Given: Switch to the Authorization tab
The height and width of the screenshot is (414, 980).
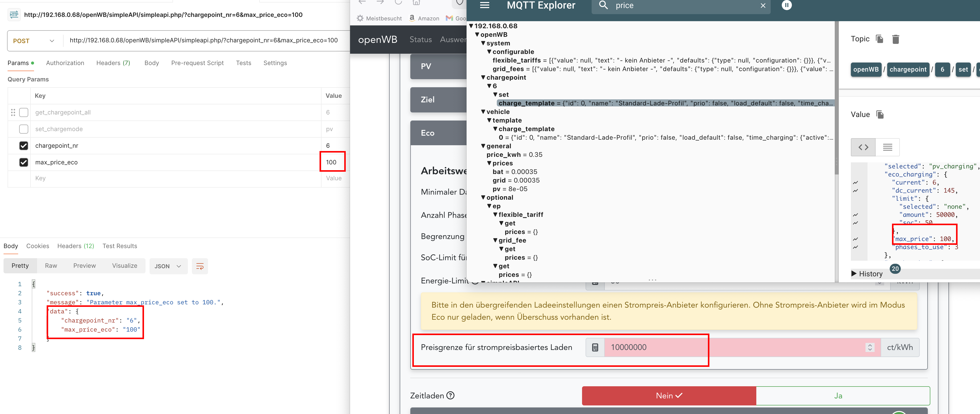Looking at the screenshot, I should 65,63.
